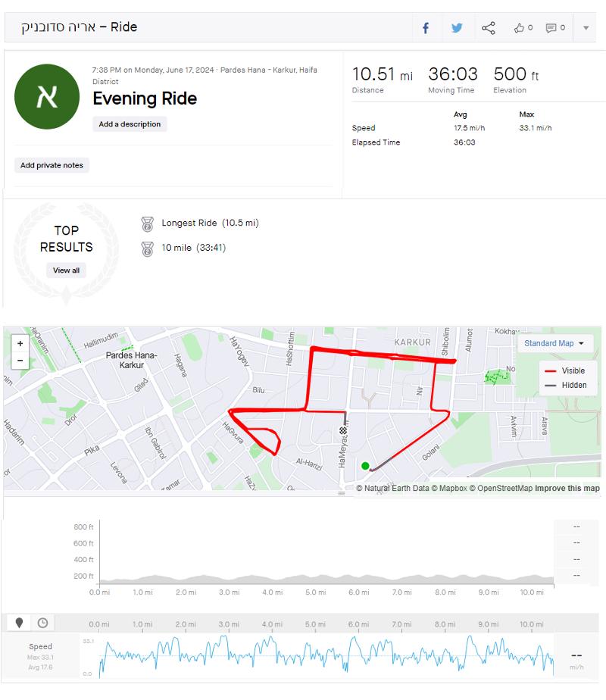Screen dimensions: 606x700
Task: Open the Standard Map style dropdown
Action: [554, 343]
